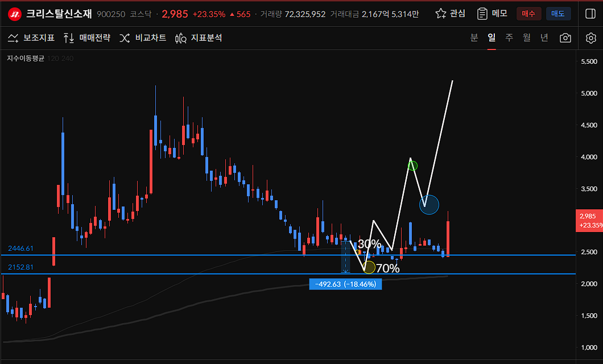Viewport: 603px width, 364px height.
Task: Click the +23.35% change in header
Action: click(209, 14)
